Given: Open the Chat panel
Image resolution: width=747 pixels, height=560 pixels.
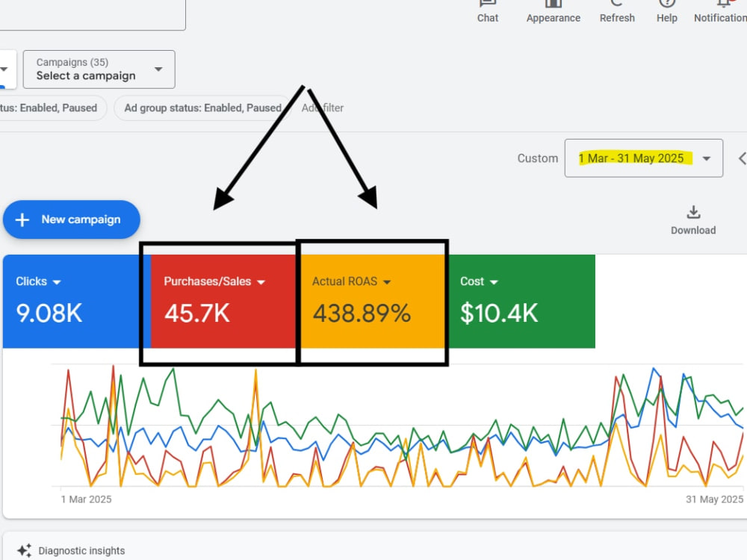Looking at the screenshot, I should [x=487, y=11].
